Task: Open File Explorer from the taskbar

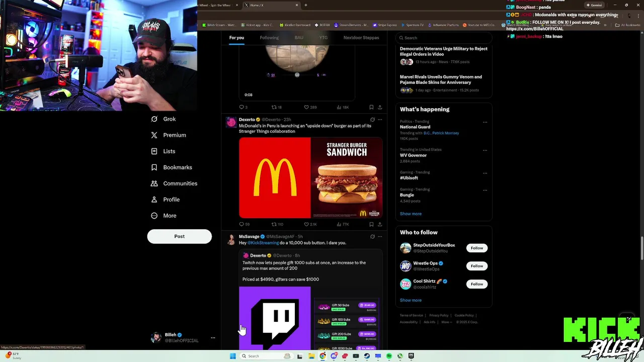Action: [x=311, y=356]
